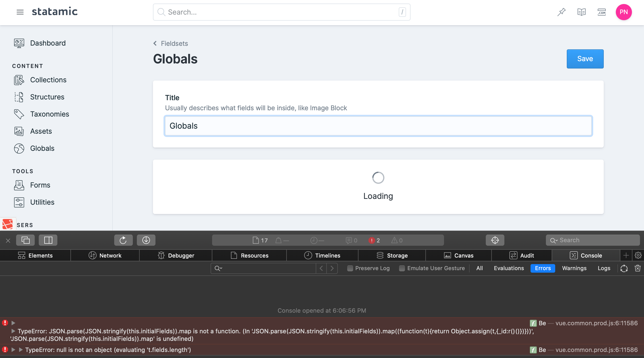Switch to the Debugger tab

176,255
